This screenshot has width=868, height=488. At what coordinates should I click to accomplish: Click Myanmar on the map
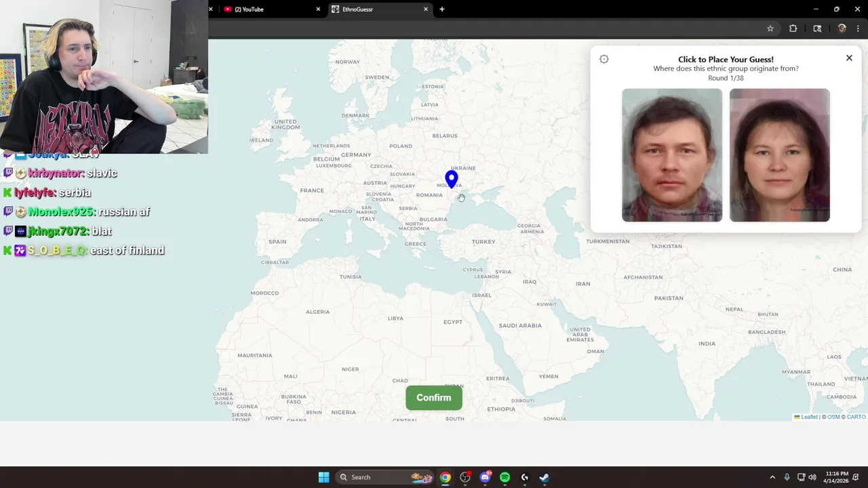coord(795,372)
